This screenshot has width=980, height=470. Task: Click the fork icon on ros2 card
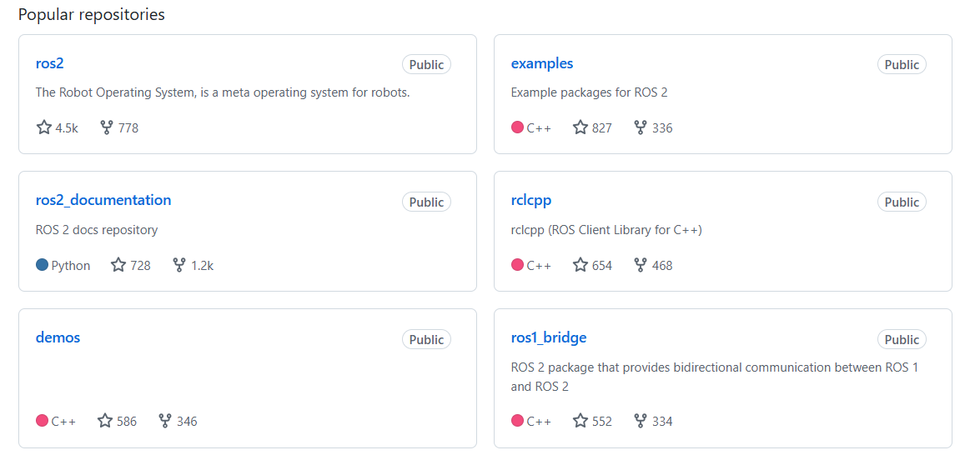point(106,128)
